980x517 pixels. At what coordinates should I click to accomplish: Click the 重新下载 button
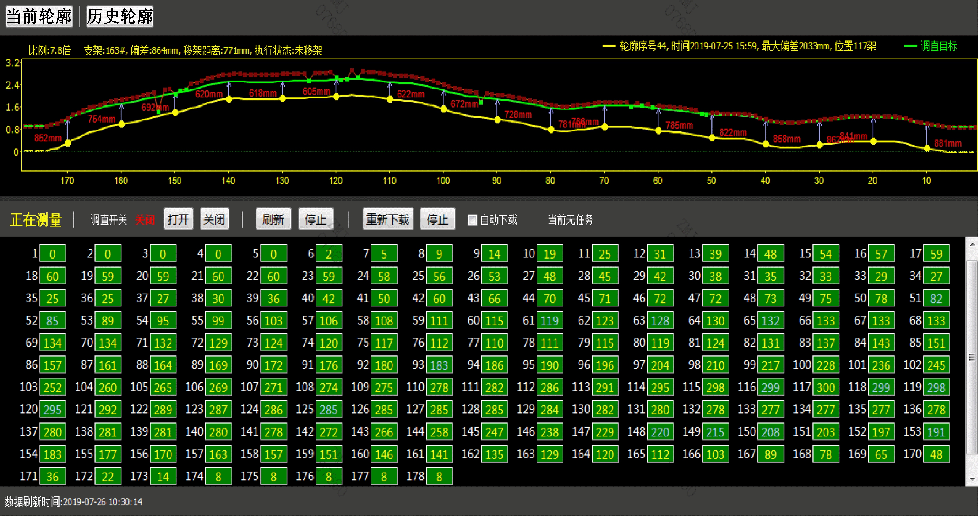387,219
